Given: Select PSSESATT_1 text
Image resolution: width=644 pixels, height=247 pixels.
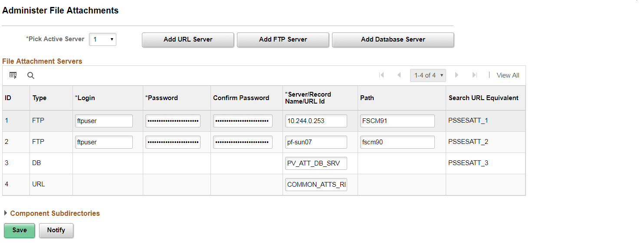Looking at the screenshot, I should [468, 120].
